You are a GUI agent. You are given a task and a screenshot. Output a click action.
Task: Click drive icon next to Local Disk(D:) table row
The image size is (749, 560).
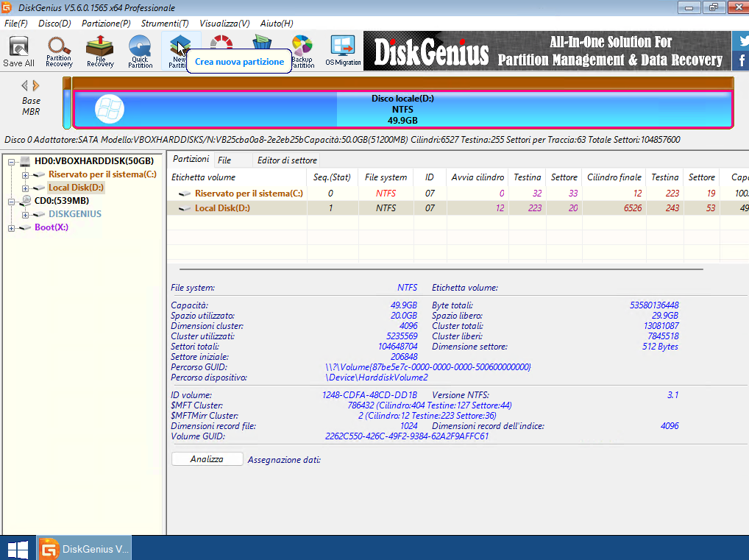click(185, 208)
